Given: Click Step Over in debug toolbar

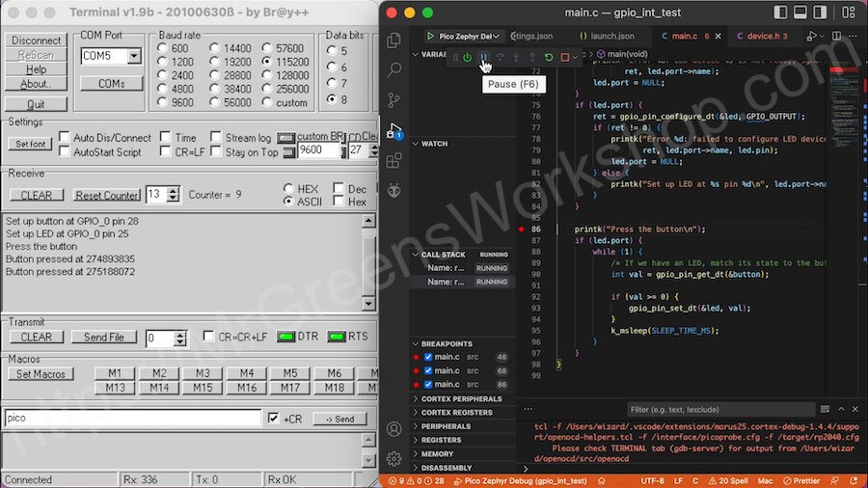Looking at the screenshot, I should pyautogui.click(x=500, y=57).
